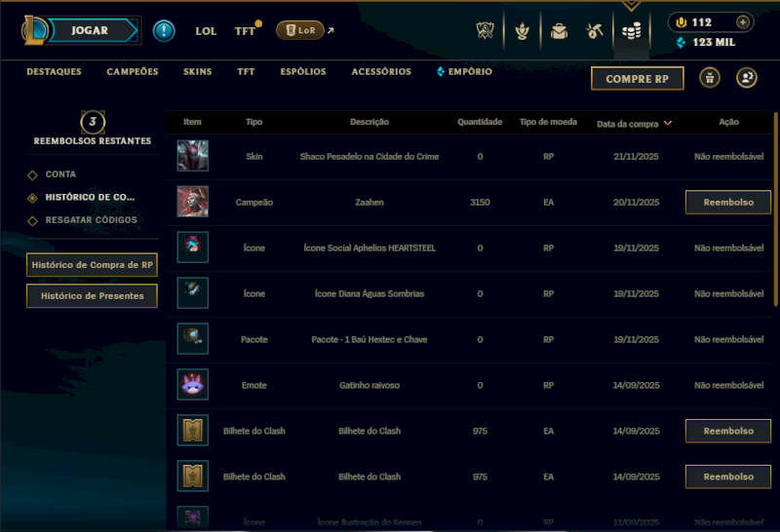Click 'Ícone Social Aphelios HEARTSTEEL' text
The image size is (780, 532).
(370, 248)
